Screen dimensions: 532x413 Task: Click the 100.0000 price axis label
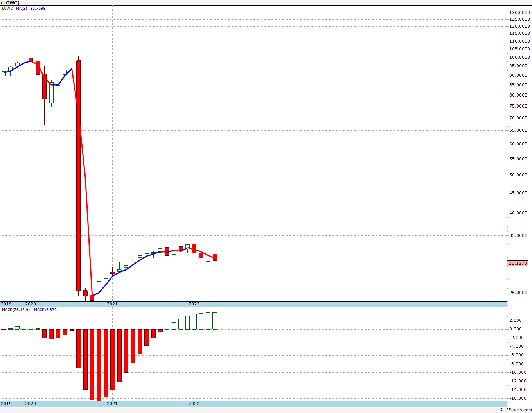click(519, 57)
